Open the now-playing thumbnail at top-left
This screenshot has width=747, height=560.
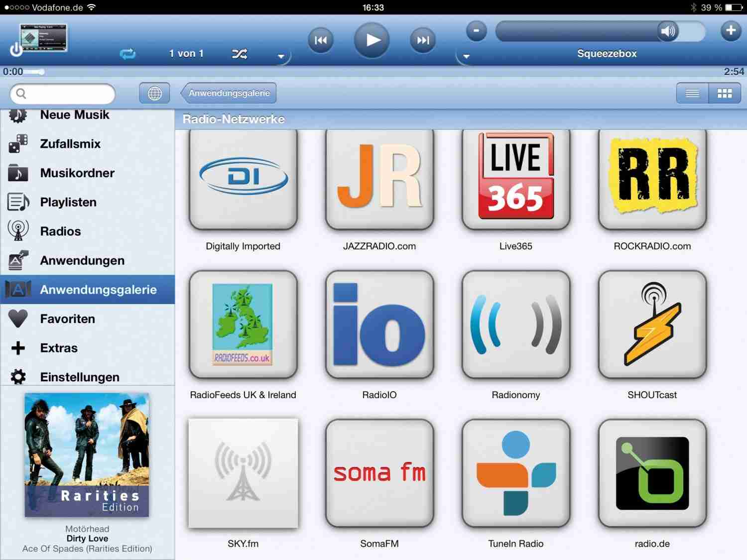43,38
